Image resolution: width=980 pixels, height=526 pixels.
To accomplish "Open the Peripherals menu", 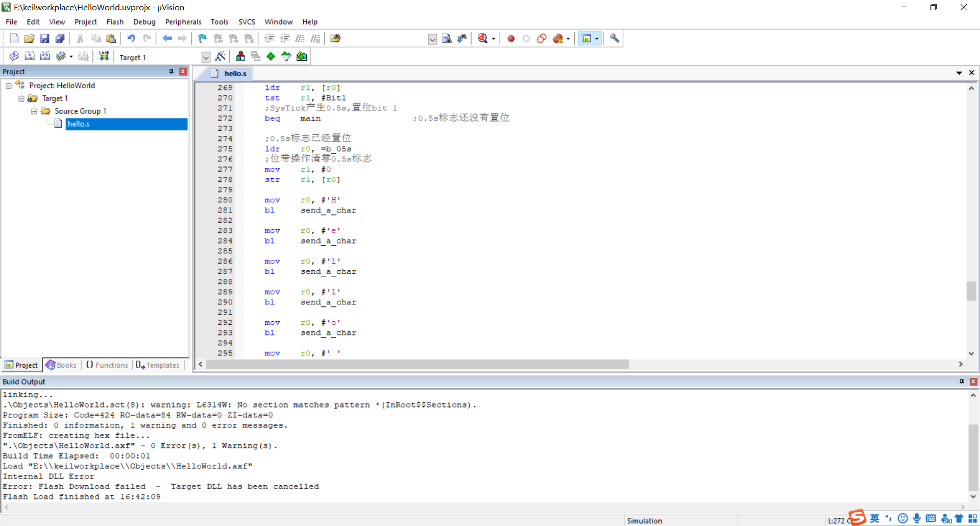I will [x=183, y=22].
